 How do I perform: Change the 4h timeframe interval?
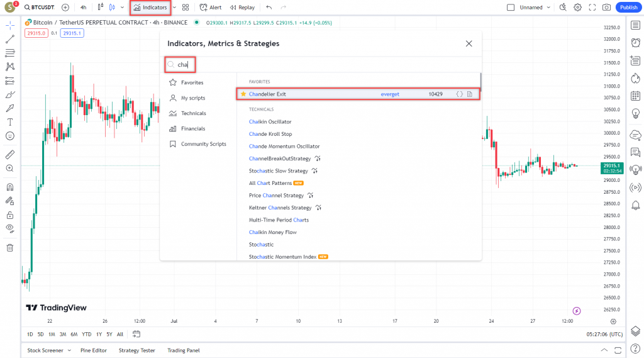pyautogui.click(x=84, y=8)
